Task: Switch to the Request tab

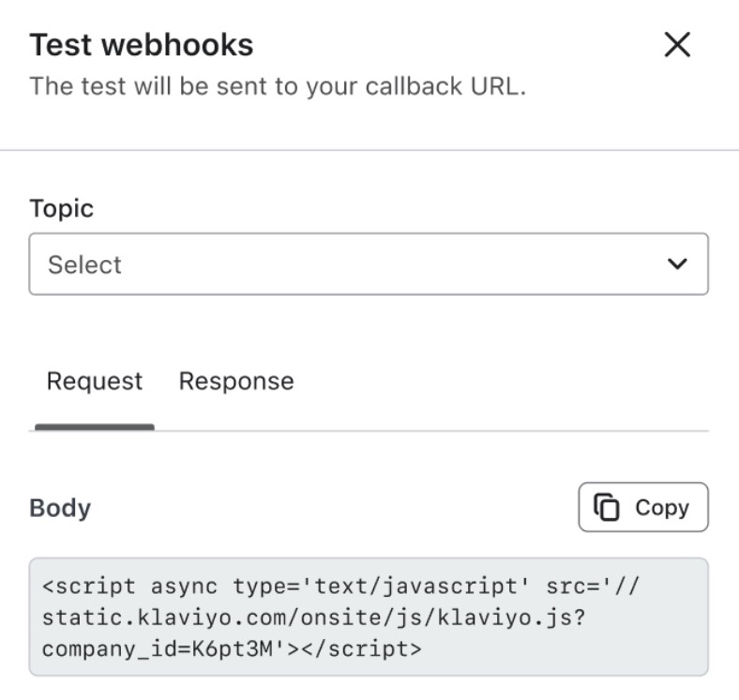Action: pyautogui.click(x=95, y=381)
